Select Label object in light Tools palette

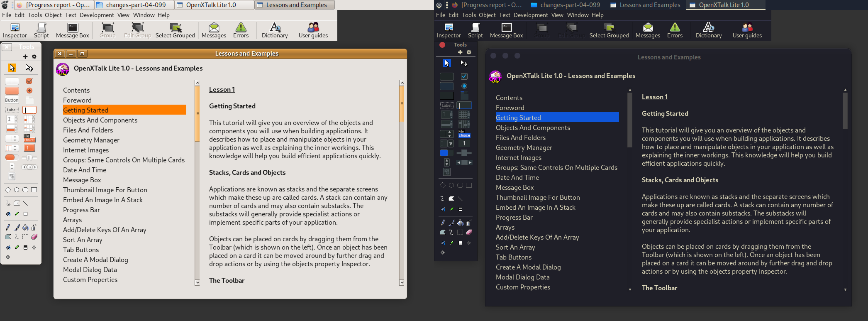(x=12, y=110)
